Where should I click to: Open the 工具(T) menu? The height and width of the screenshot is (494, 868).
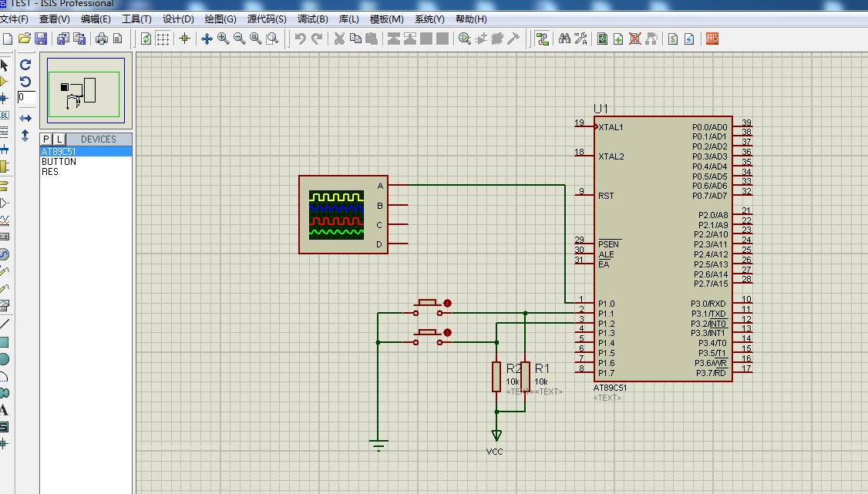(136, 18)
